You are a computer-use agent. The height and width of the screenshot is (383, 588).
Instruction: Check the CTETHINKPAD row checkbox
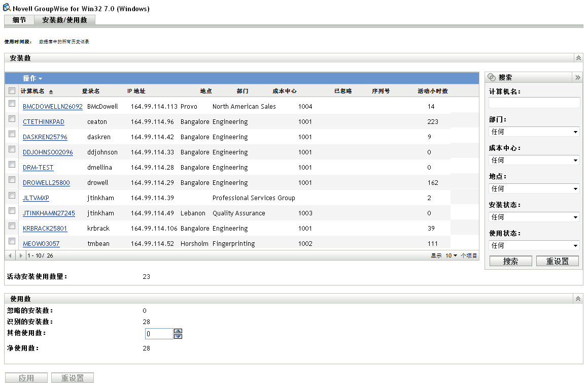point(12,119)
